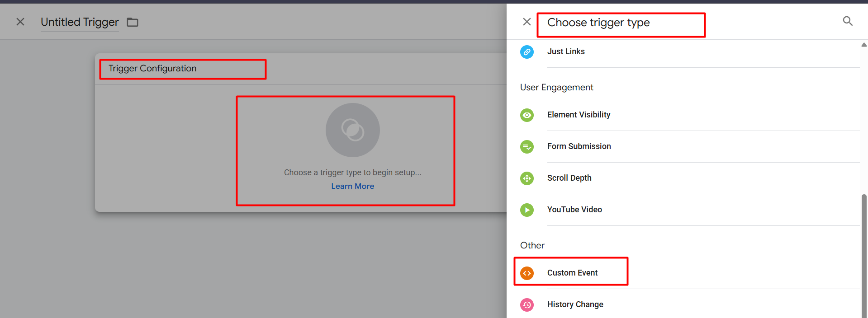
Task: Select Element Visibility trigger type
Action: point(579,115)
